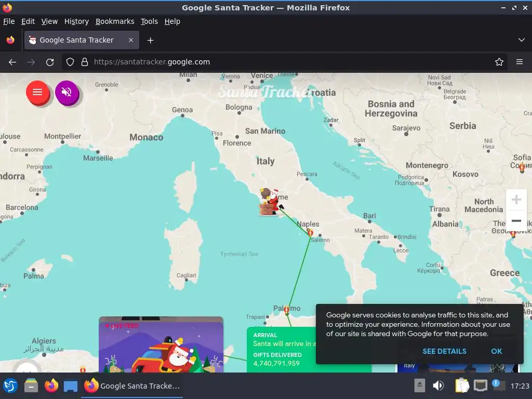The width and height of the screenshot is (532, 399).
Task: Select the Google Santa Tracker tab
Action: [x=82, y=40]
